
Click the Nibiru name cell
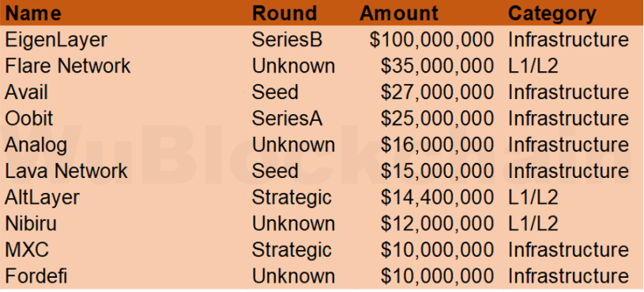pos(31,224)
